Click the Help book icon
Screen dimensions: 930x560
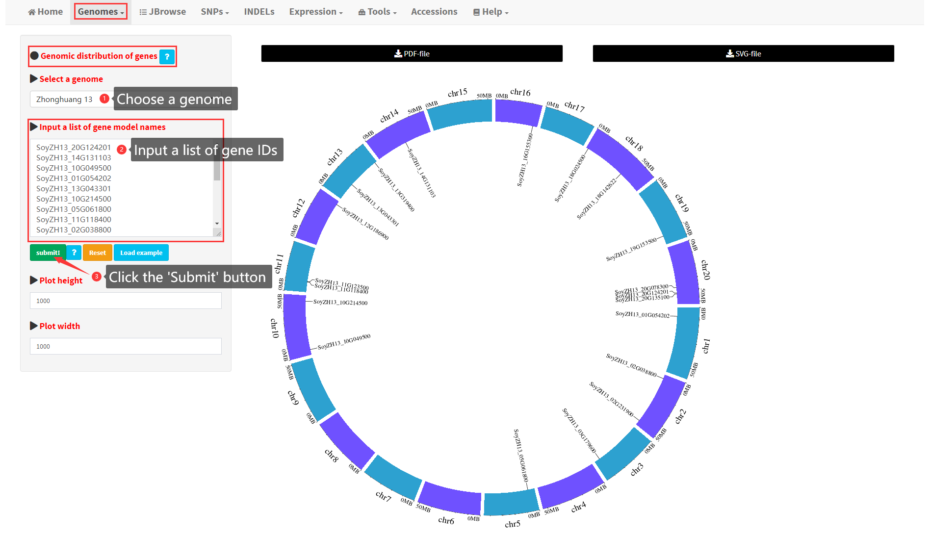[476, 12]
